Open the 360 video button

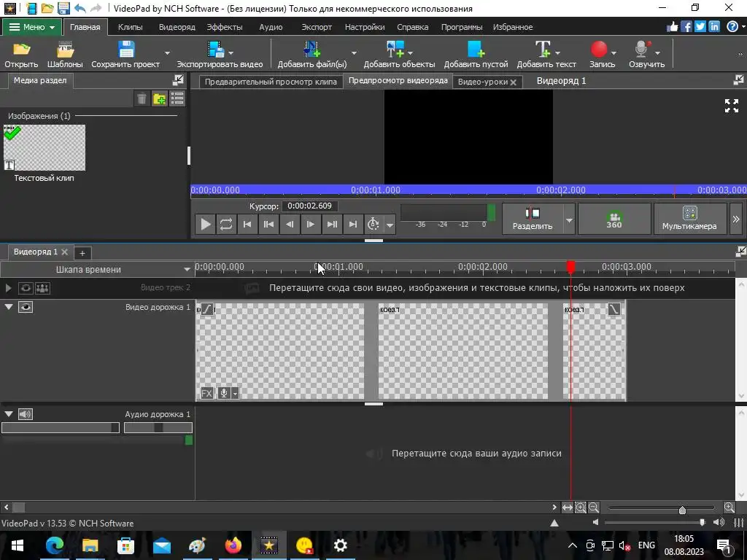pyautogui.click(x=614, y=219)
